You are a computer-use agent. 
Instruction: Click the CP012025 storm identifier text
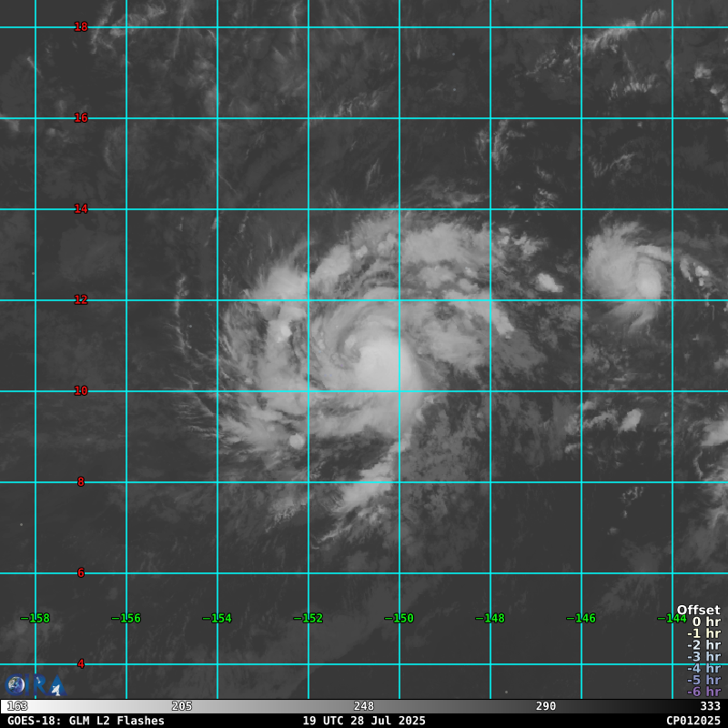pos(693,720)
